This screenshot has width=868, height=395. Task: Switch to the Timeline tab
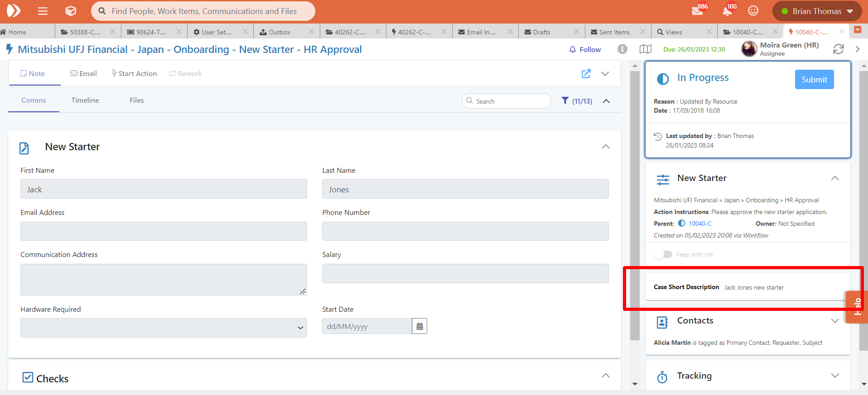coord(85,100)
